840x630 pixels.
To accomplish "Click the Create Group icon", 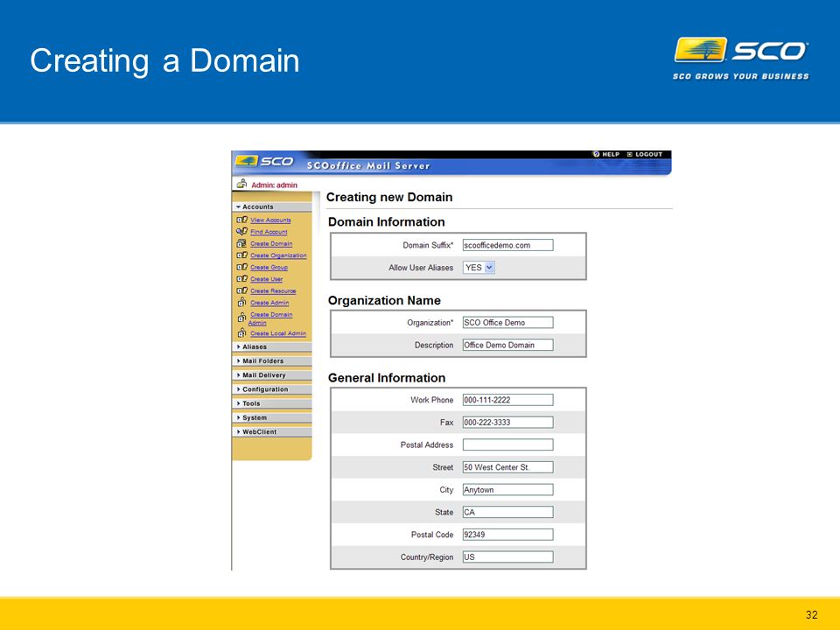I will 242,267.
